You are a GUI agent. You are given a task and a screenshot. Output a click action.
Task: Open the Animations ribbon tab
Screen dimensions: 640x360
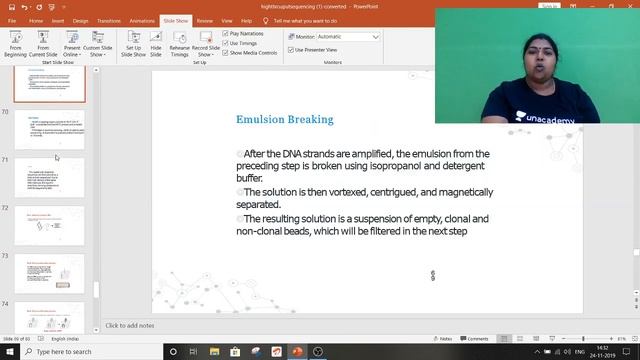tap(142, 21)
